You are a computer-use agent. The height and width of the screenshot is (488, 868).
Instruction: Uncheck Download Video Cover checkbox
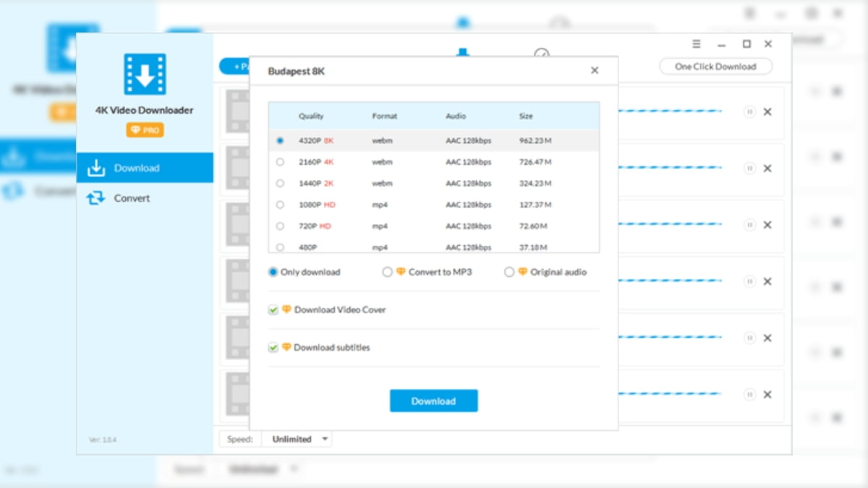click(x=273, y=310)
